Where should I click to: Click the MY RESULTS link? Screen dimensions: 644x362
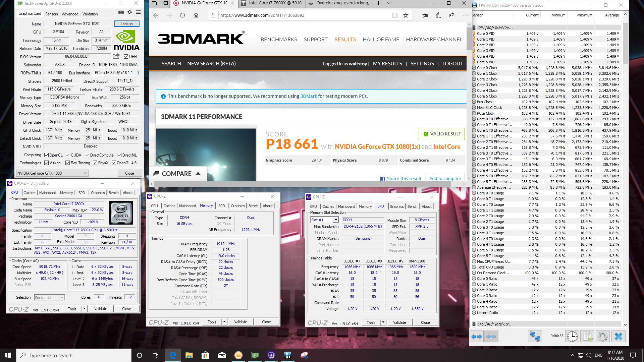pos(387,64)
